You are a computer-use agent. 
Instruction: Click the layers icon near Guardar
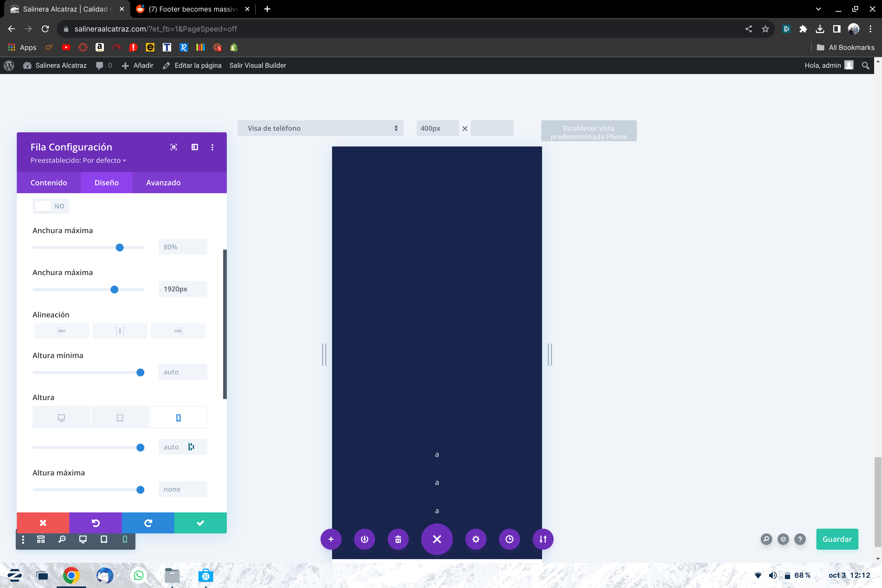pyautogui.click(x=783, y=539)
